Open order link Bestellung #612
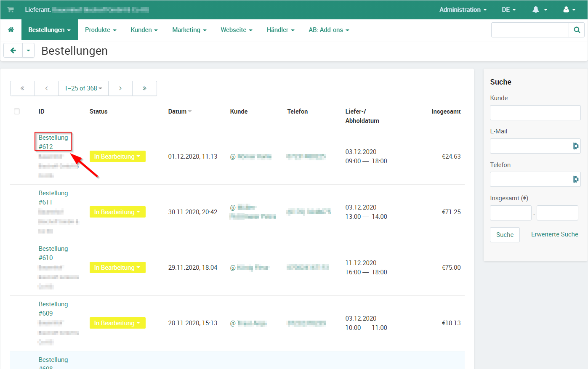 53,142
